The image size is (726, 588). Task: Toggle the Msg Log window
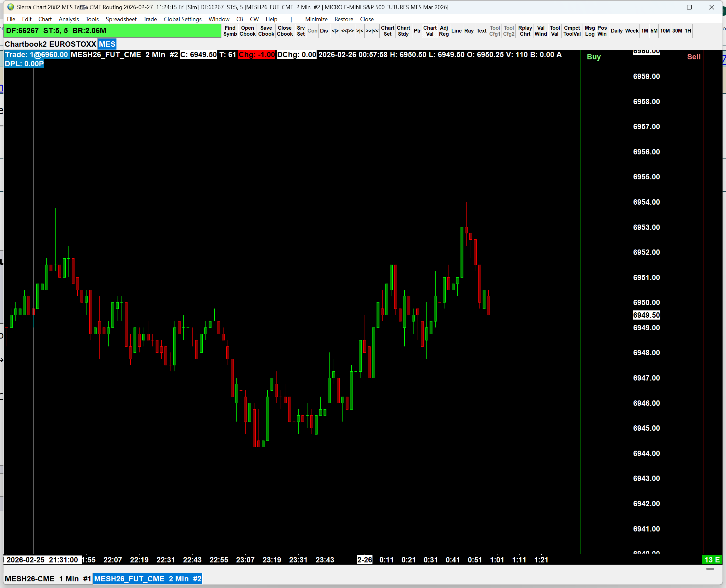point(590,31)
